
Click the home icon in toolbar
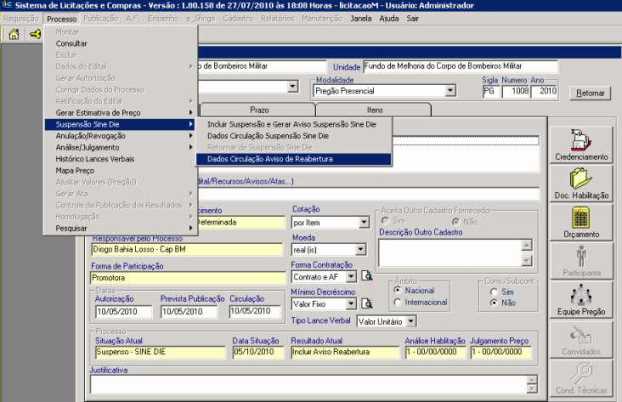coord(13,33)
